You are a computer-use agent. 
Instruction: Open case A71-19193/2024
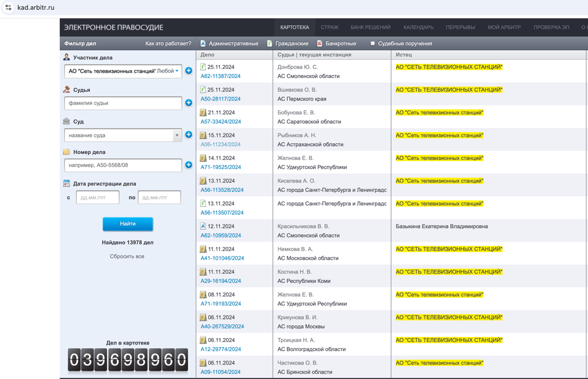pyautogui.click(x=221, y=304)
